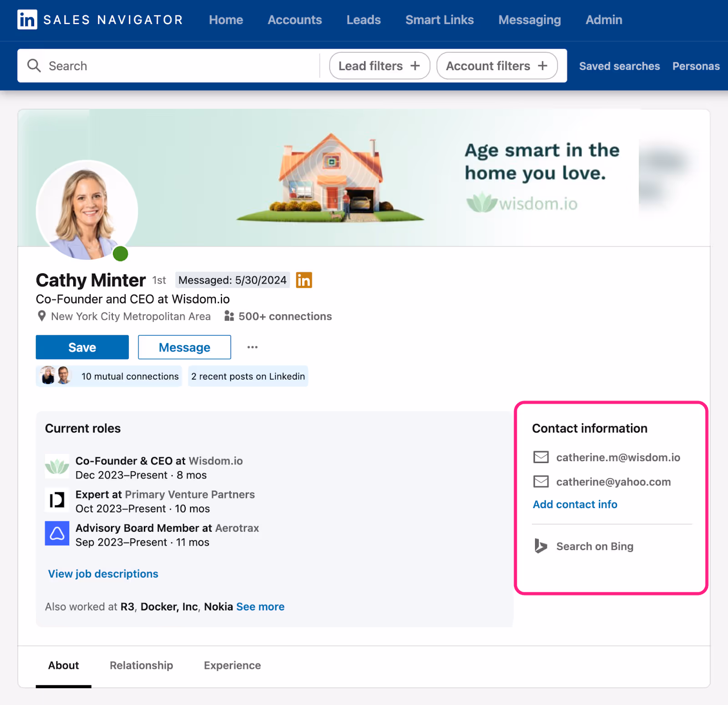The width and height of the screenshot is (728, 705).
Task: Click envelope icon beside catherine.m@wisdom.io
Action: pos(541,457)
